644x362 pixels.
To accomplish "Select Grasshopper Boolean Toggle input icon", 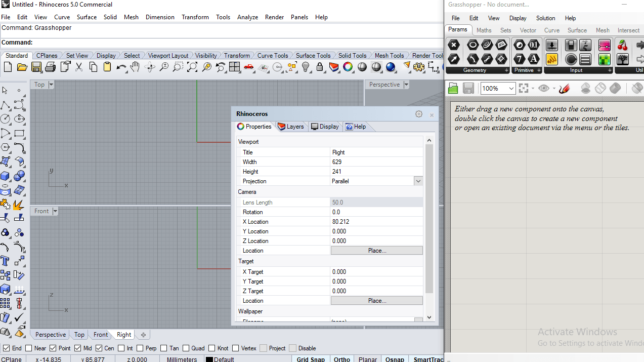I will click(571, 45).
